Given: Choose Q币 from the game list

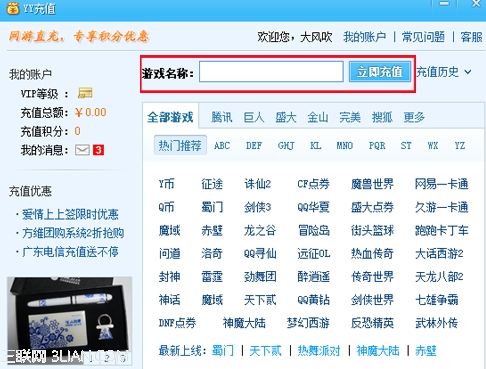Looking at the screenshot, I should click(x=166, y=207).
